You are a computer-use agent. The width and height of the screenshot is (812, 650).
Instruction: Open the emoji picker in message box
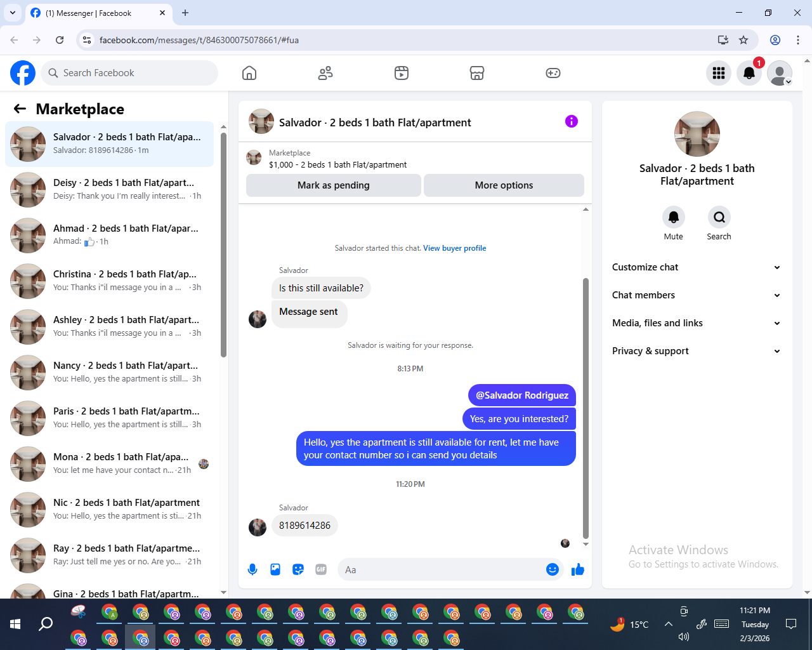coord(553,569)
